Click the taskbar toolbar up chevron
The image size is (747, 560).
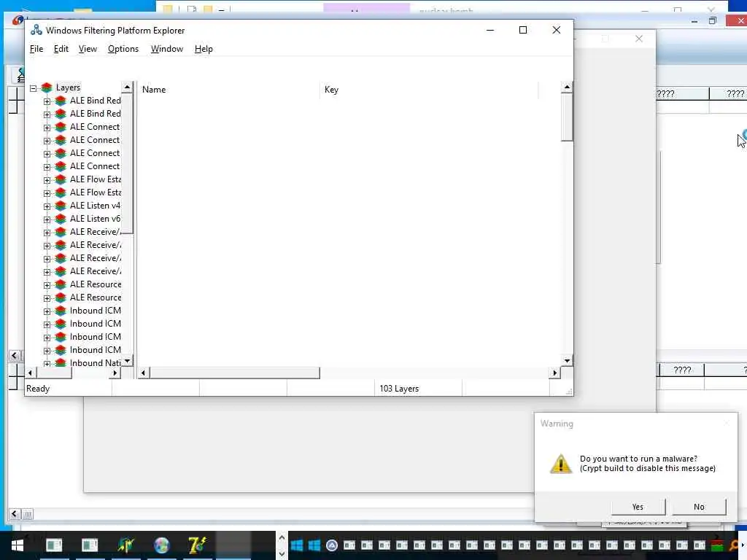(282, 537)
